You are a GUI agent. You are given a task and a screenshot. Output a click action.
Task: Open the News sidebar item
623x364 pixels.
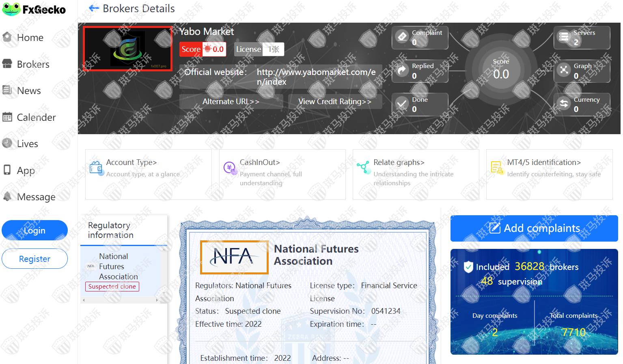(x=28, y=91)
